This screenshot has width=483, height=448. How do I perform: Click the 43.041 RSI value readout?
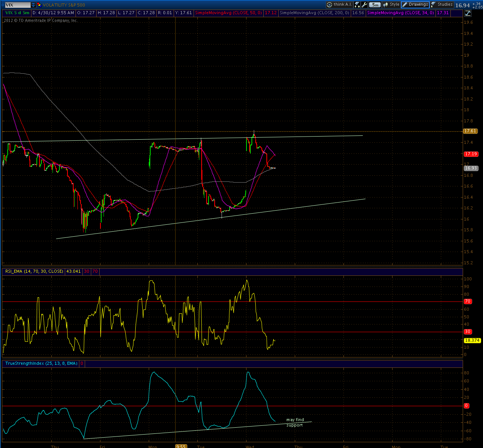click(74, 271)
